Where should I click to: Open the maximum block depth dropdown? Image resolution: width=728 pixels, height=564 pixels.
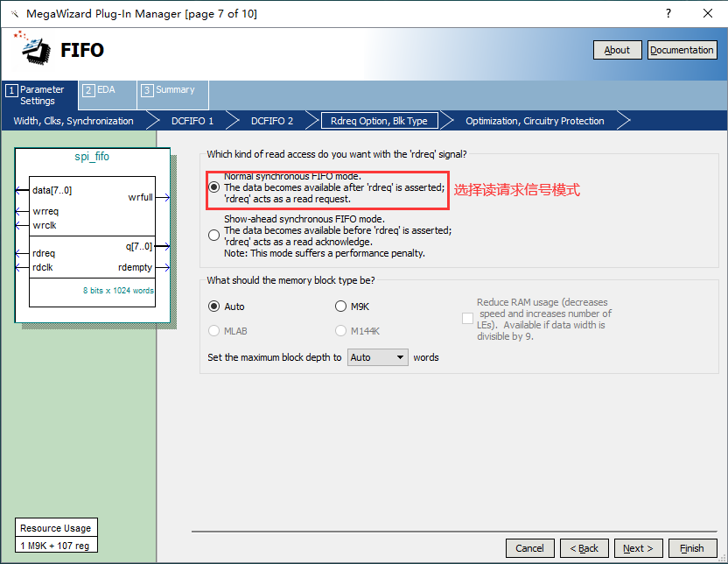click(378, 357)
